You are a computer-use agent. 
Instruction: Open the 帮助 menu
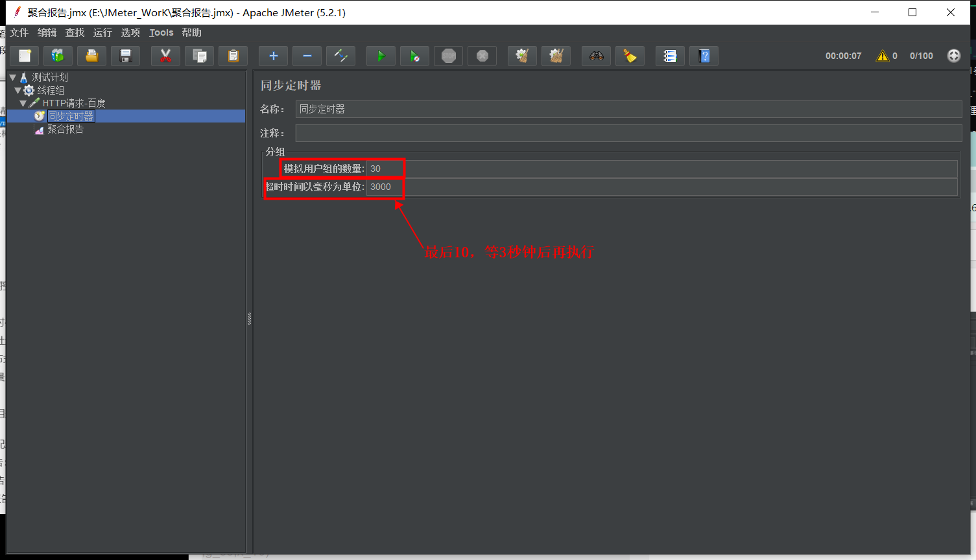click(191, 32)
